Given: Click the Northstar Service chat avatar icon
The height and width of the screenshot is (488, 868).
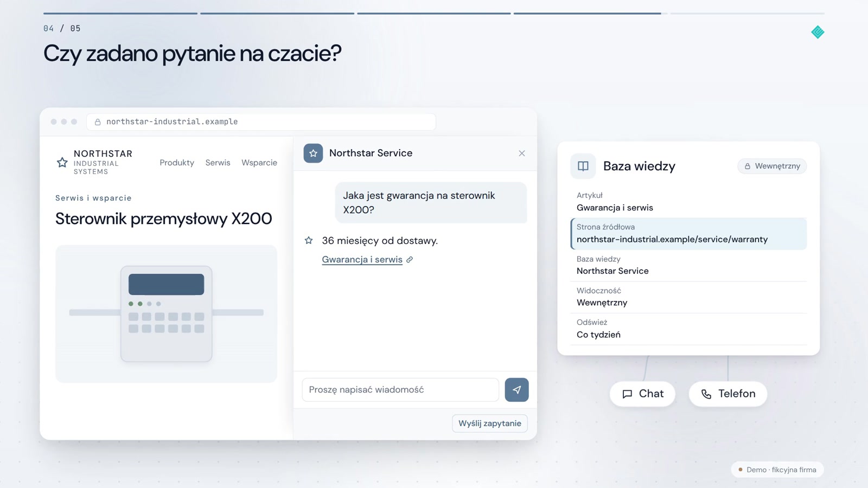Looking at the screenshot, I should point(313,153).
